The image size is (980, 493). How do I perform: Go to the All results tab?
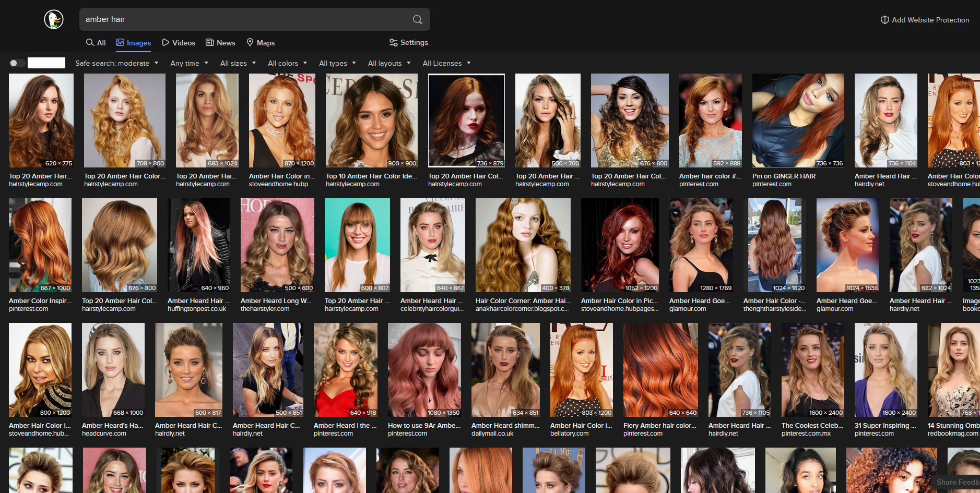coord(96,43)
